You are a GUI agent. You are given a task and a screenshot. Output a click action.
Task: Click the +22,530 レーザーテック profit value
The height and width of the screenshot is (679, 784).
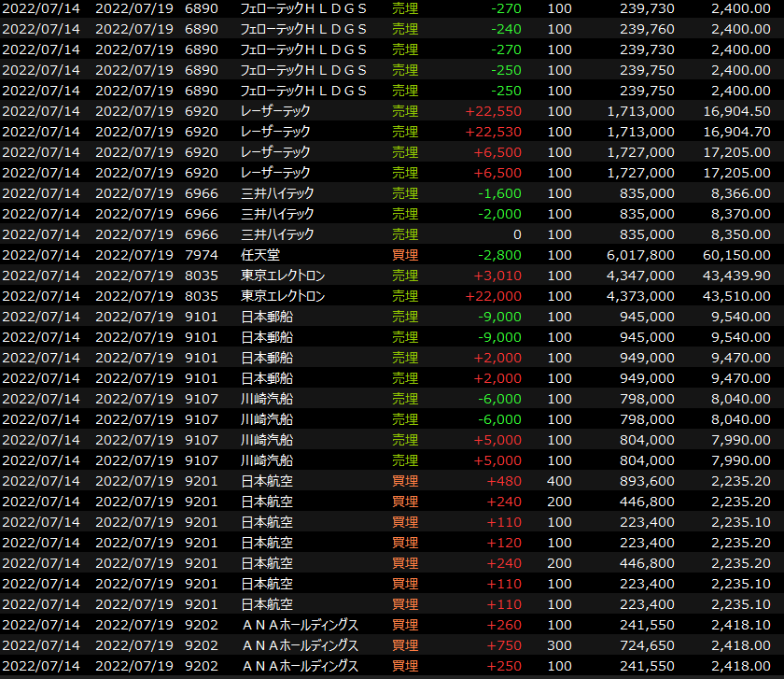click(493, 132)
